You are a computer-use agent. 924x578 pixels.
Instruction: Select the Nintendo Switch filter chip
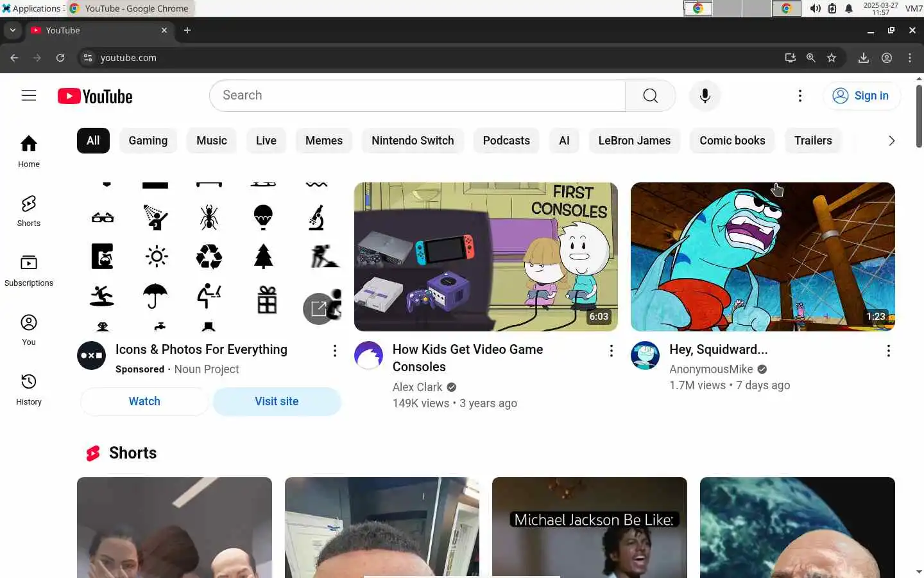click(x=413, y=141)
